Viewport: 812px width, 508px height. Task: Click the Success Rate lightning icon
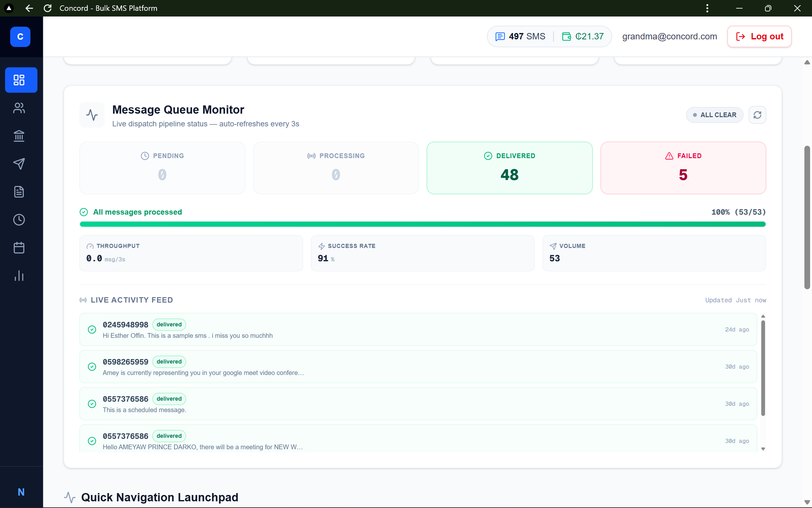(321, 246)
